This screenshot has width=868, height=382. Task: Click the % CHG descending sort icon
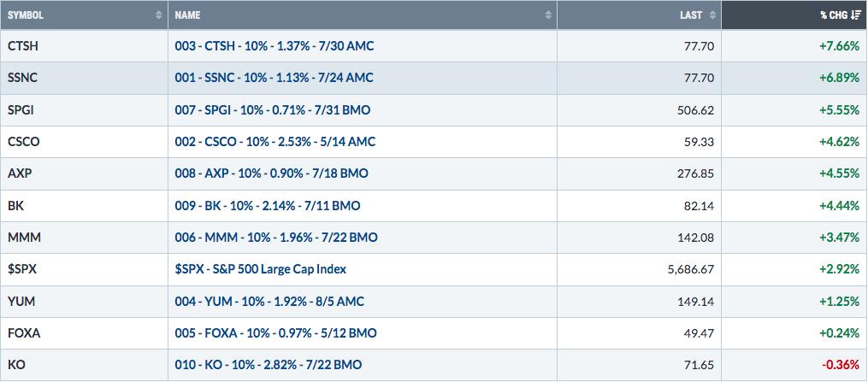click(856, 15)
